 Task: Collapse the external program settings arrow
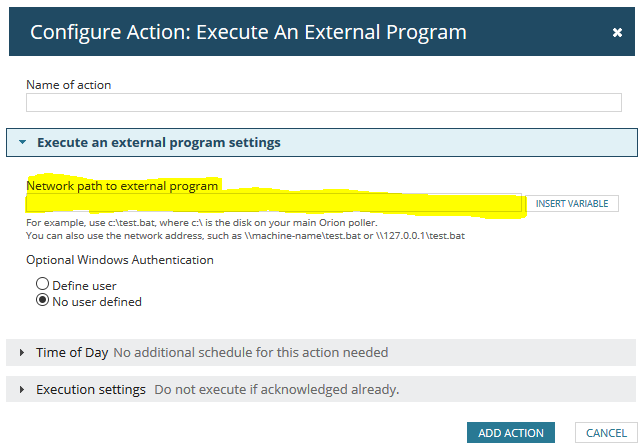[23, 143]
